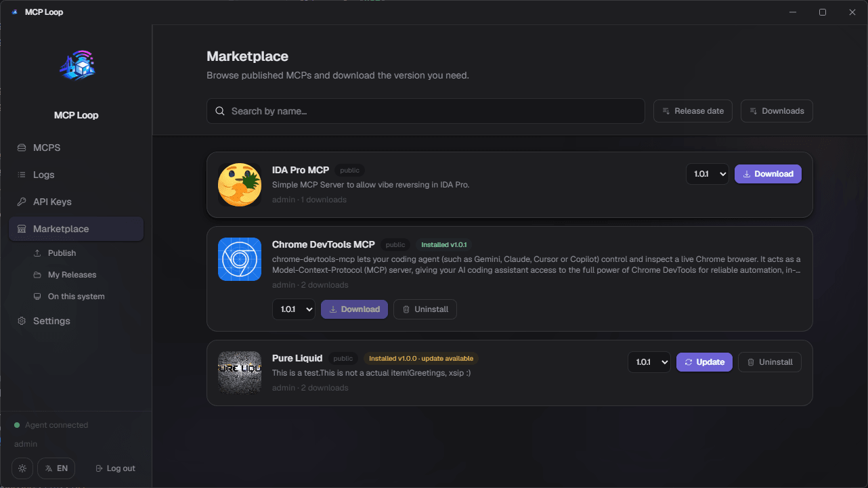The image size is (868, 488).
Task: Change language with EN button
Action: 56,468
